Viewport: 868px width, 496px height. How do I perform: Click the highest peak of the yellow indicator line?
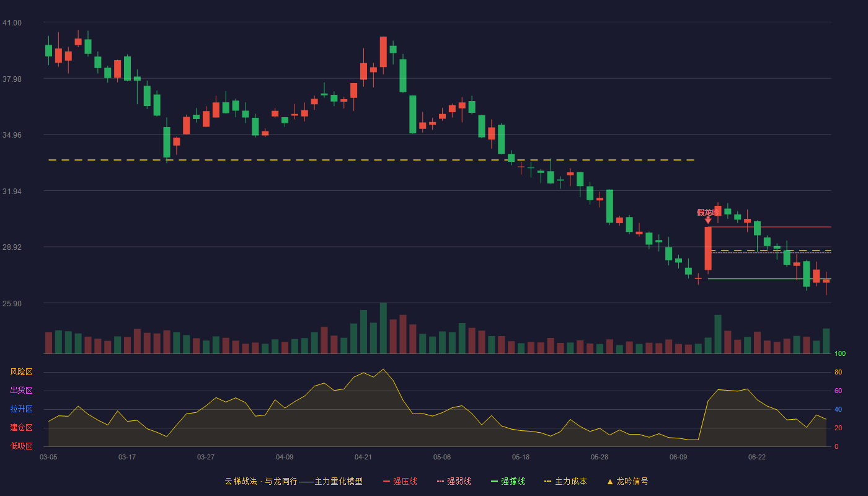tap(383, 370)
